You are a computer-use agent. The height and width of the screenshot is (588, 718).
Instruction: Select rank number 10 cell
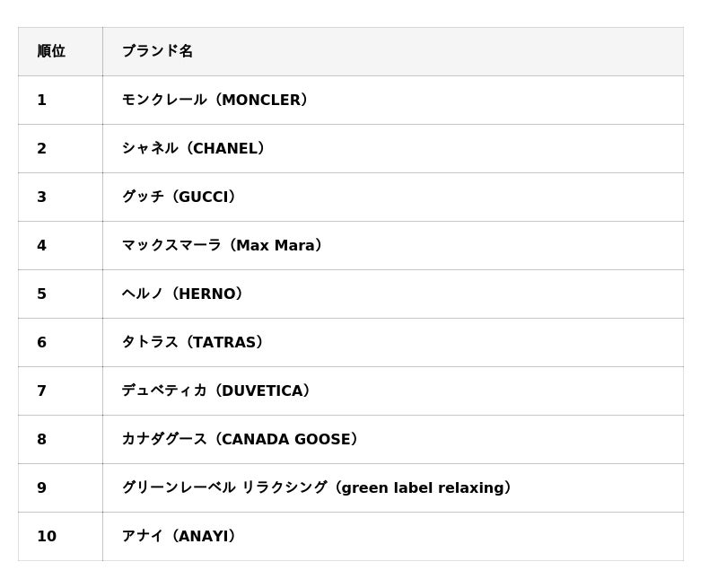point(47,536)
